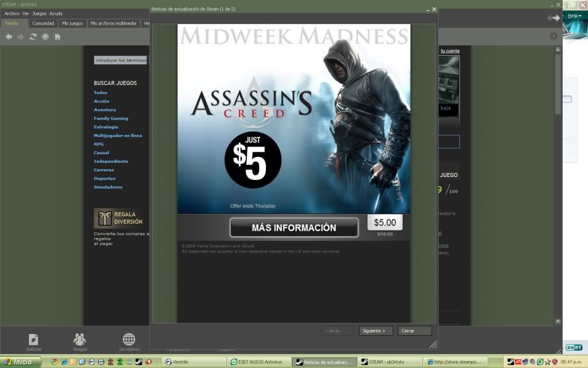Click the 'tu cuenta' link
This screenshot has height=368, width=588.
click(x=450, y=51)
